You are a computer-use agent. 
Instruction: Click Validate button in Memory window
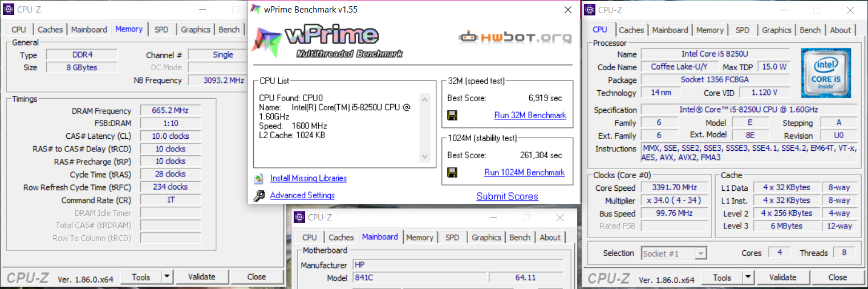click(202, 277)
